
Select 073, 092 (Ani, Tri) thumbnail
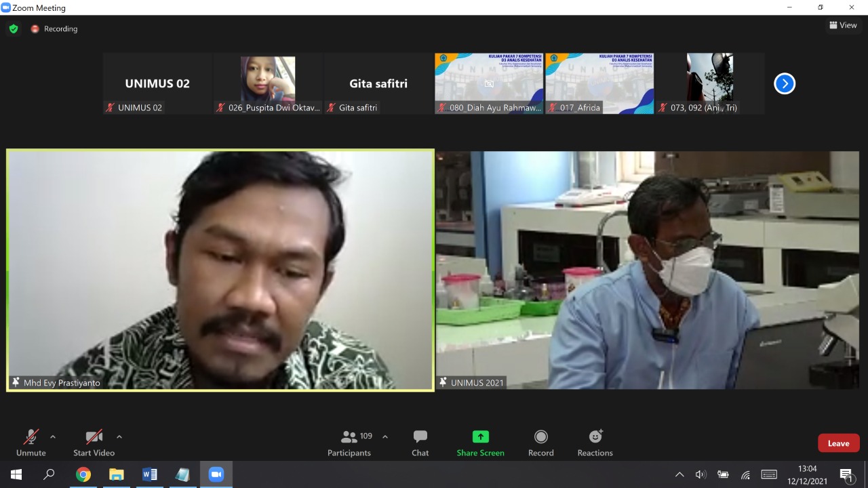(710, 83)
